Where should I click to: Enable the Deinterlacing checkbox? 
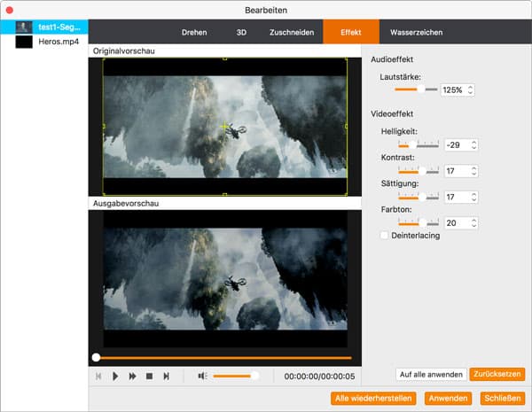tap(384, 236)
